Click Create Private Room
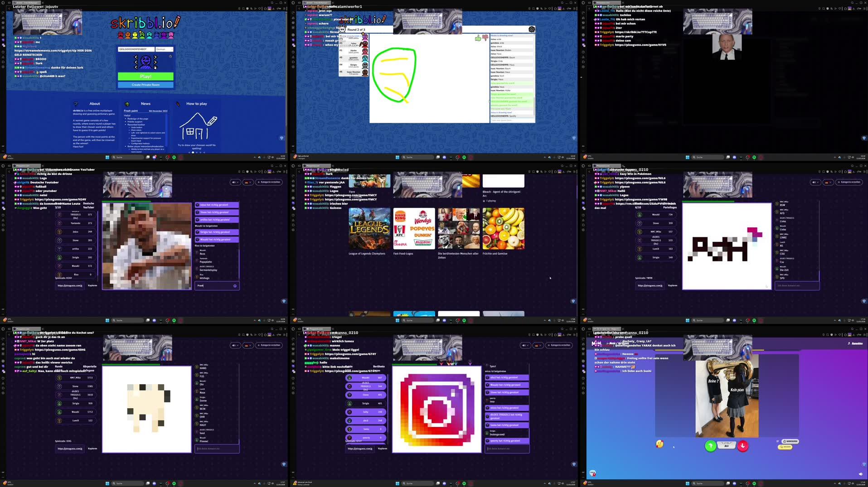868x487 pixels. point(146,85)
